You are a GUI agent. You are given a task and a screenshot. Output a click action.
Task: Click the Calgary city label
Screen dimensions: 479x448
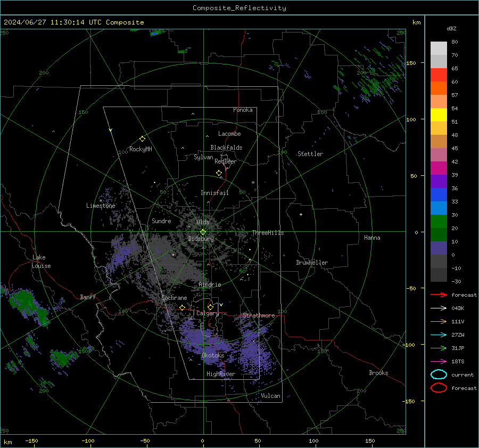click(x=208, y=313)
